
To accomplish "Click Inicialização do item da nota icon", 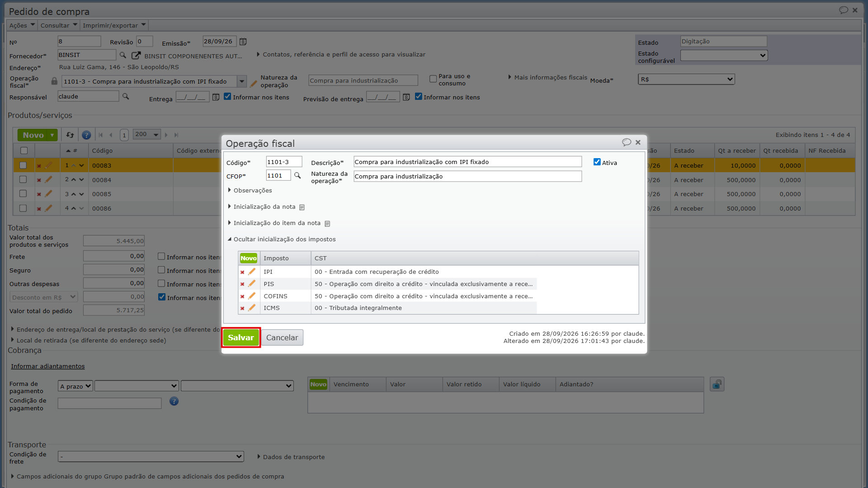I will pyautogui.click(x=327, y=224).
